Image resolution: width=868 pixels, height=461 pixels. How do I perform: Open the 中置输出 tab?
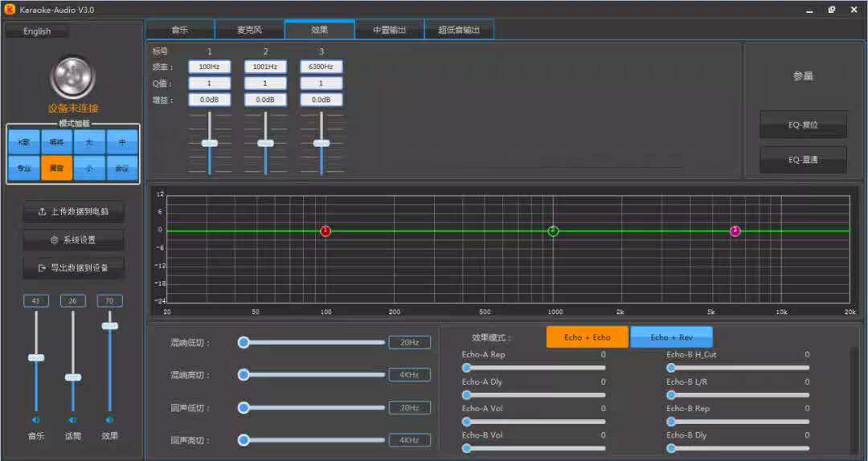click(389, 30)
